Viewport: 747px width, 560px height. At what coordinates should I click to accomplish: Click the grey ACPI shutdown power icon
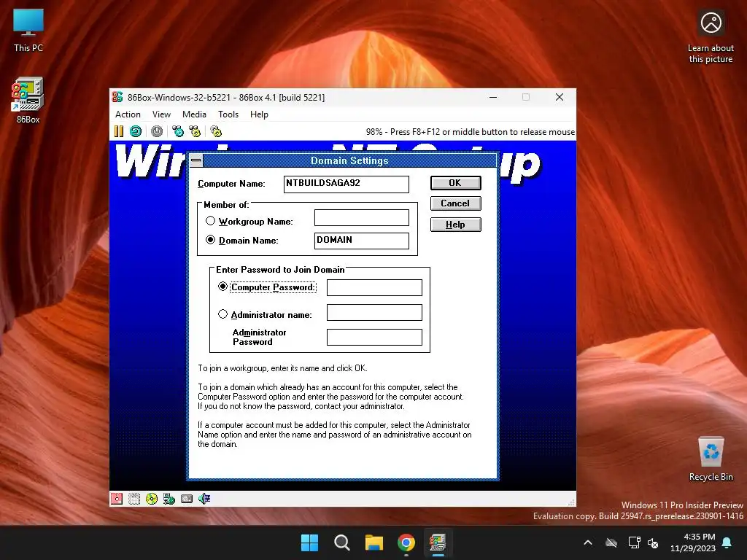(x=157, y=131)
